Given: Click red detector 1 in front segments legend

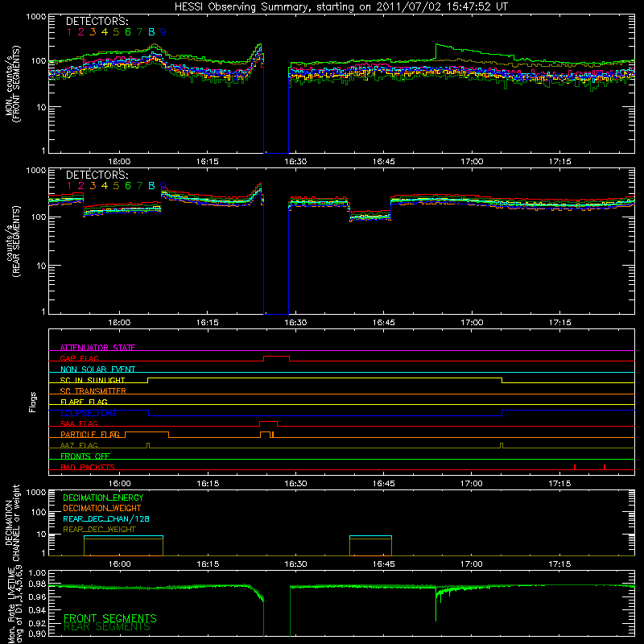Looking at the screenshot, I should (x=69, y=32).
